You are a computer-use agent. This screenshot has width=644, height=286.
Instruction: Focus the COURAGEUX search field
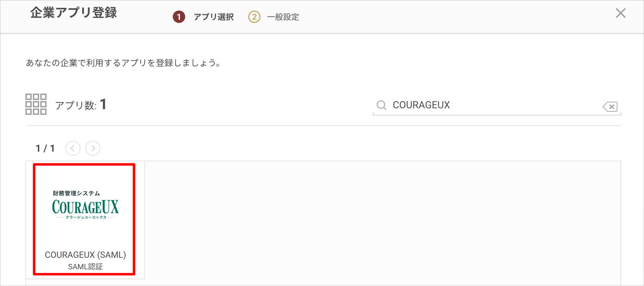[496, 105]
